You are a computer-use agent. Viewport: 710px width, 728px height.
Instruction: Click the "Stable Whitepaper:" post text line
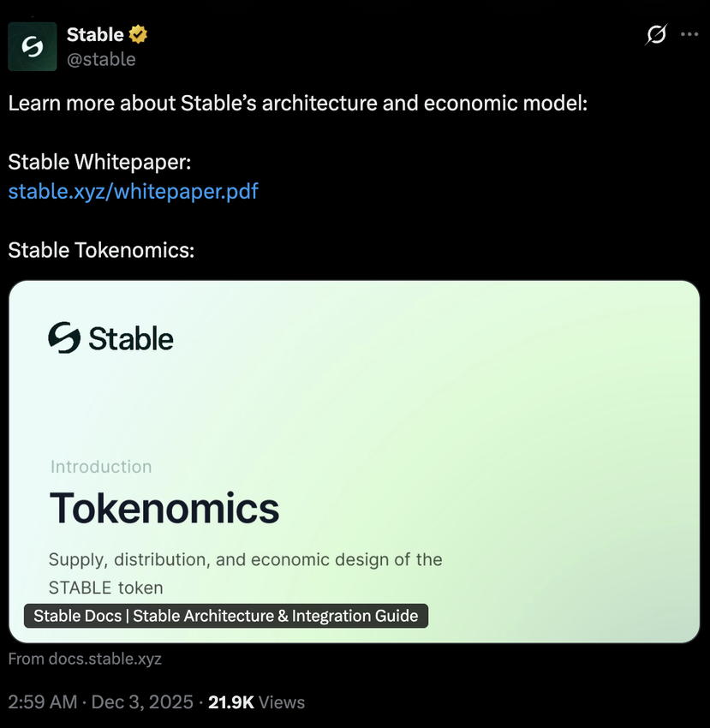[x=99, y=162]
